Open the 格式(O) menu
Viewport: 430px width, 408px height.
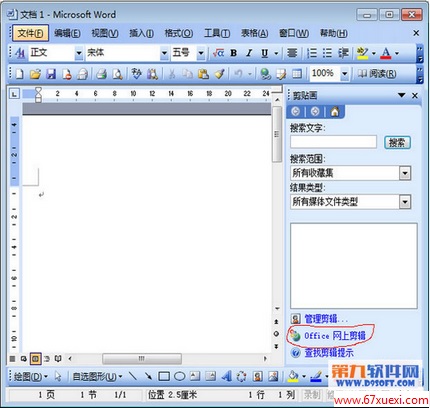point(179,33)
